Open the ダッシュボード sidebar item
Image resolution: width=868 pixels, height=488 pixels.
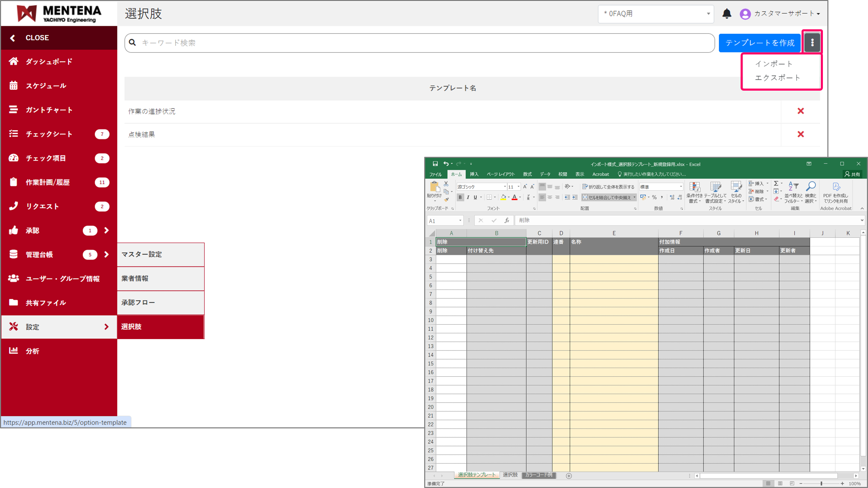point(49,62)
